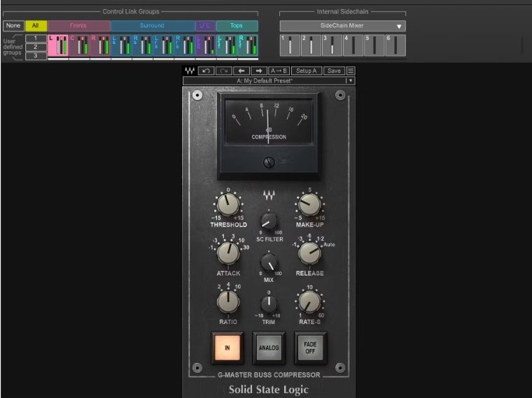
Task: Select the All link group
Action: click(36, 26)
